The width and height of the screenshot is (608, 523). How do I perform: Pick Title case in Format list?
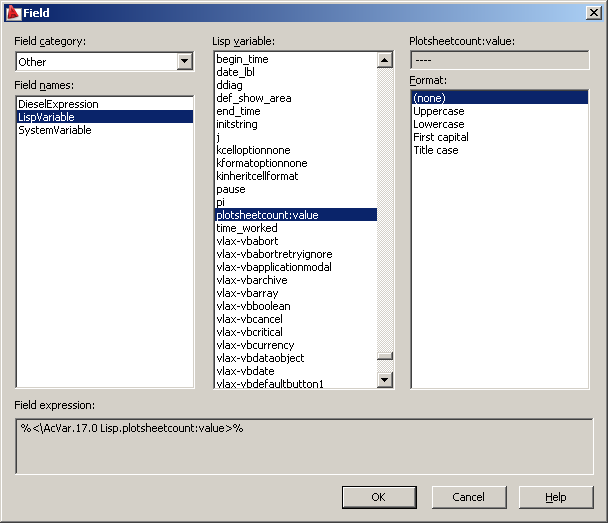click(x=499, y=150)
